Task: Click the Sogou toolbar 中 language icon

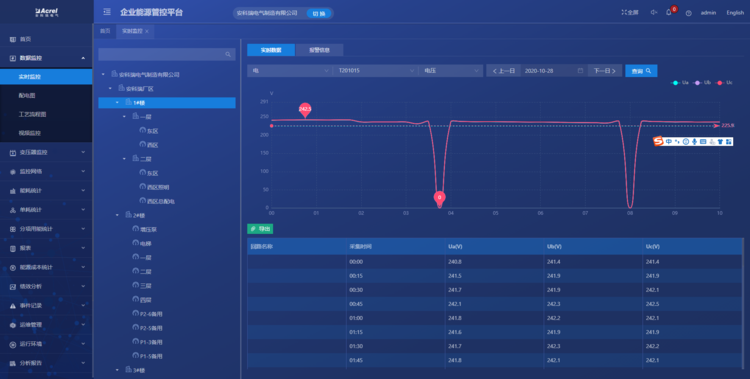Action: tap(669, 142)
